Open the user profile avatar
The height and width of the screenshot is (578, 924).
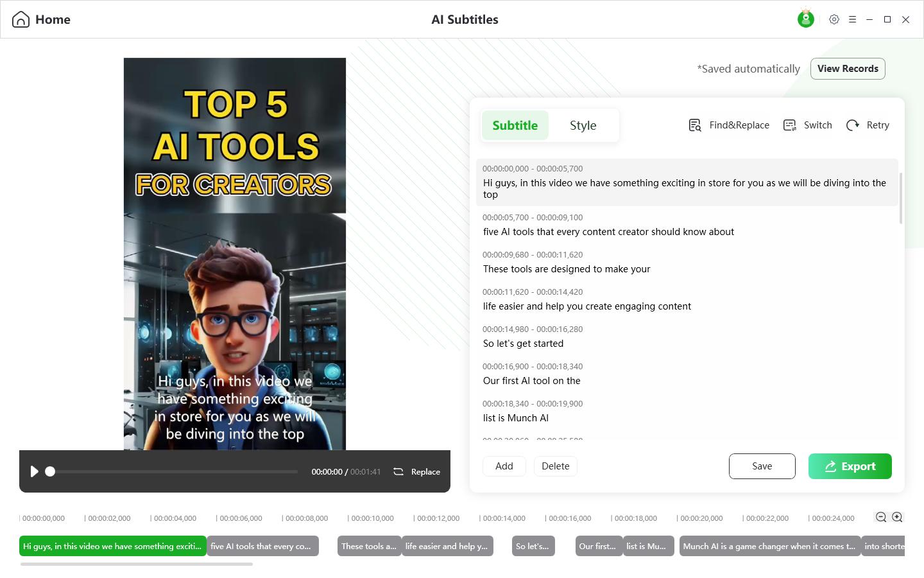tap(806, 19)
